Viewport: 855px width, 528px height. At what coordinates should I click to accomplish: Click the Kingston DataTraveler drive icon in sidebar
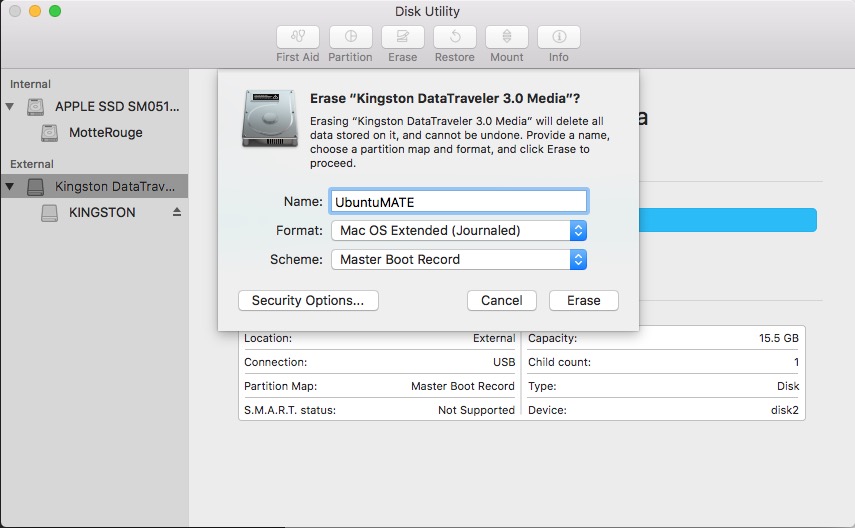(35, 187)
